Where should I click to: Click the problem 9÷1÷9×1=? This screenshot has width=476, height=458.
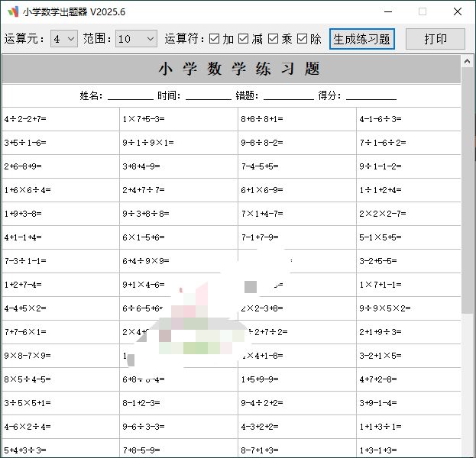pos(147,143)
